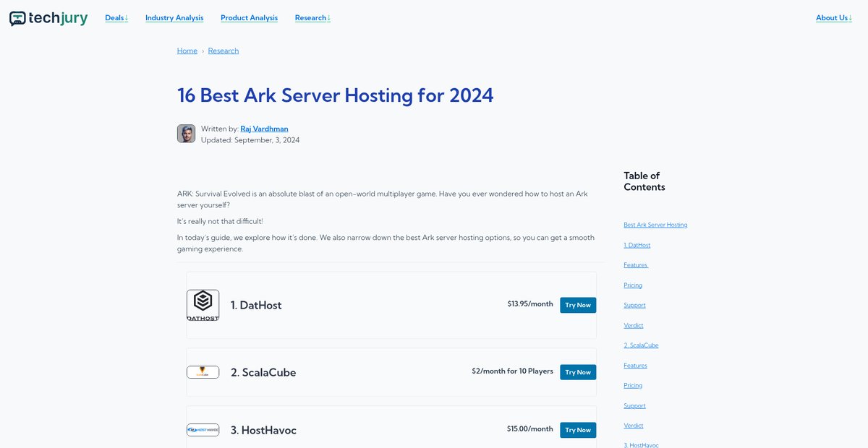Click the ScalaCube logo image
Viewport: 868px width, 448px height.
(x=203, y=372)
